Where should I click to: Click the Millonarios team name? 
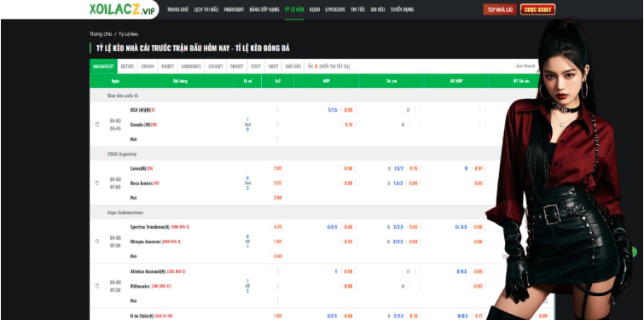click(140, 286)
